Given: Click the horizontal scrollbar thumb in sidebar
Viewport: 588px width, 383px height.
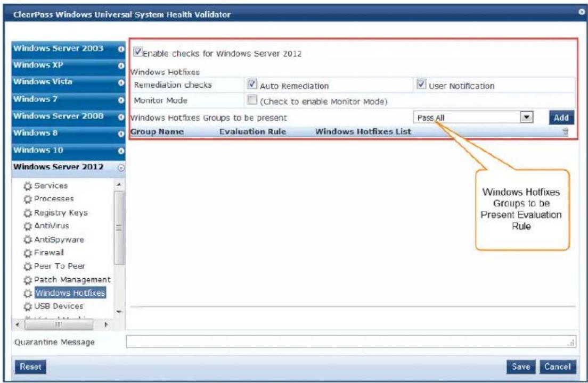Looking at the screenshot, I should (x=59, y=324).
